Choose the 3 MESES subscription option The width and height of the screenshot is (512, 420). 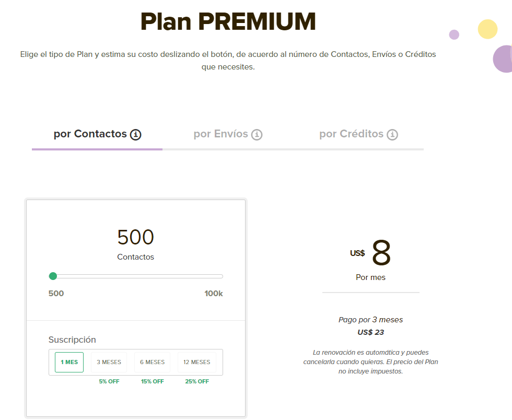[x=109, y=362]
